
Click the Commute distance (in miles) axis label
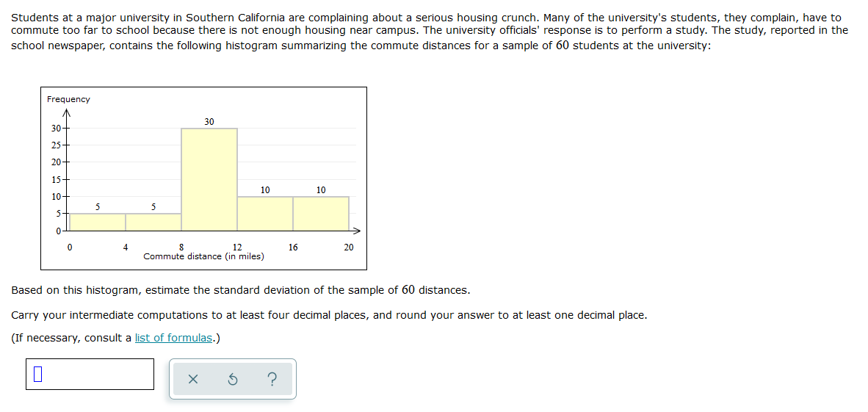pos(203,256)
